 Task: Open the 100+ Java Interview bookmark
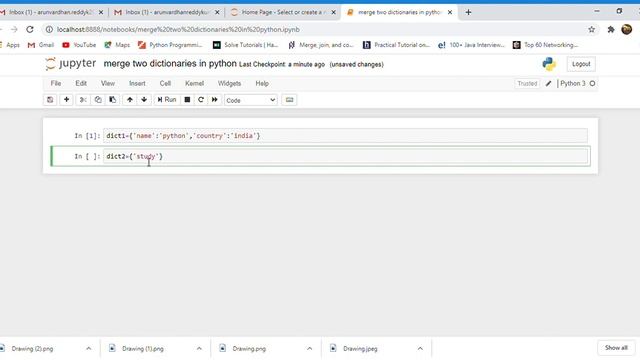click(471, 45)
